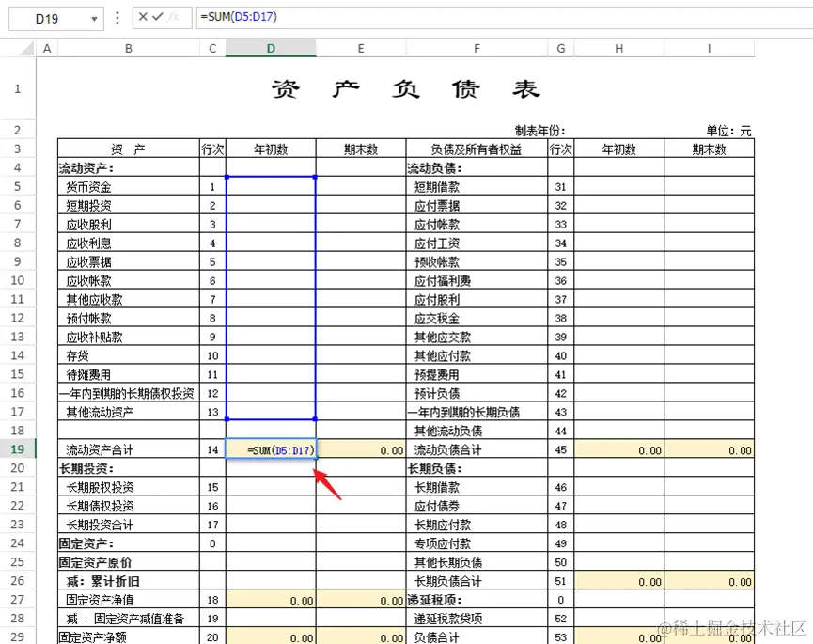Click the 货币资金 cell
This screenshot has width=813, height=644.
pos(129,186)
